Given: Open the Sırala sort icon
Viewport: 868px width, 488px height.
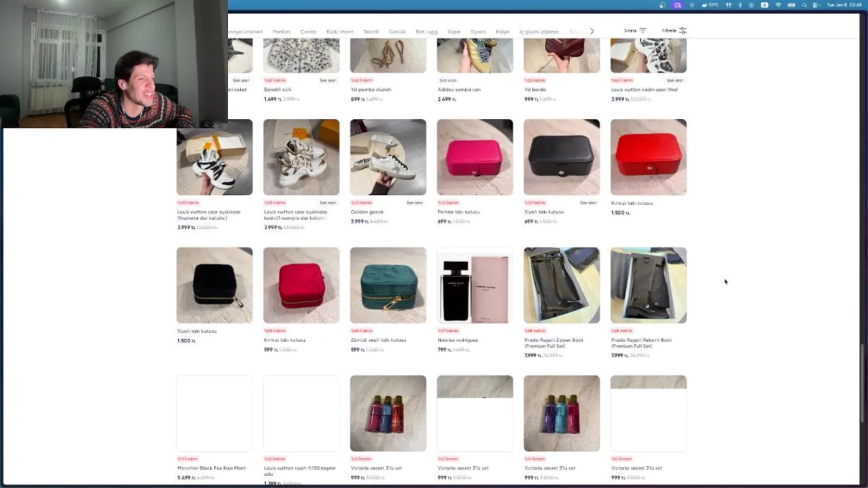Looking at the screenshot, I should pyautogui.click(x=643, y=30).
